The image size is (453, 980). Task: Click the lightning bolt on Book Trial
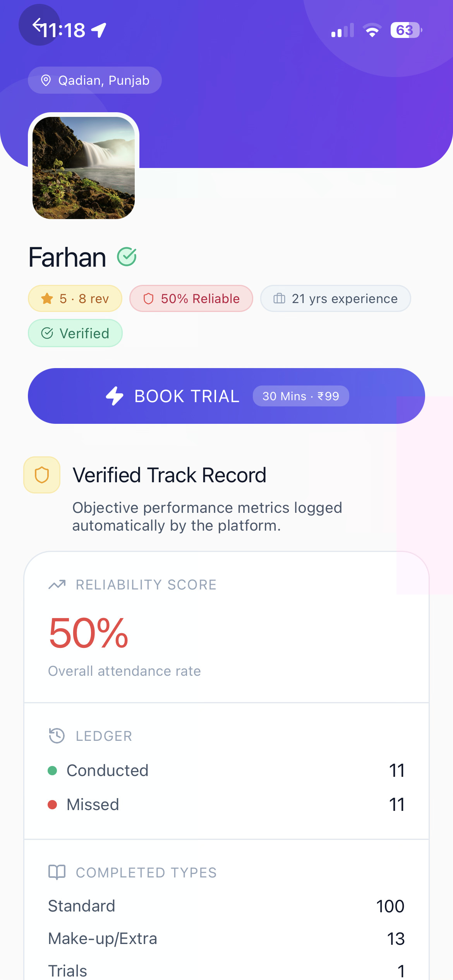(x=115, y=396)
